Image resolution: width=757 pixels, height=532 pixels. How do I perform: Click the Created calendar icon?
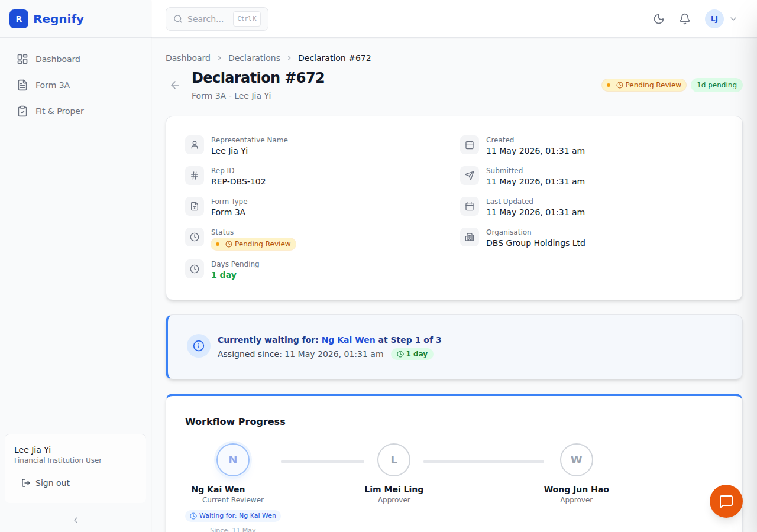pyautogui.click(x=470, y=145)
